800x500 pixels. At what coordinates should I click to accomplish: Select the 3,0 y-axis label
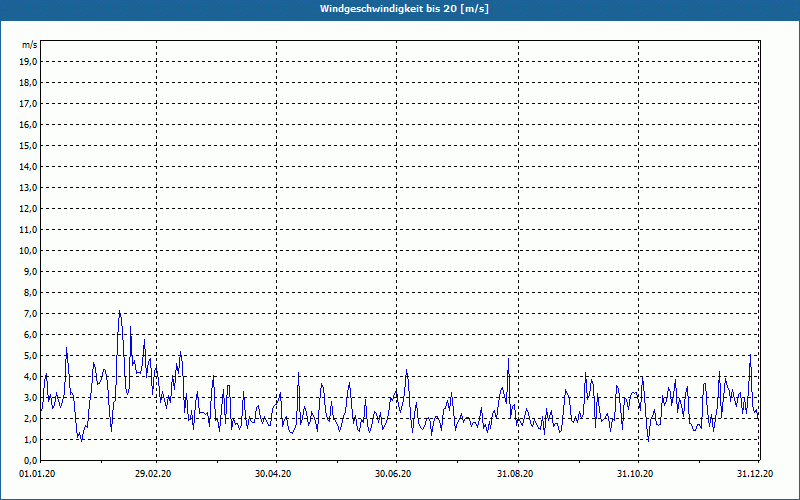click(x=31, y=397)
